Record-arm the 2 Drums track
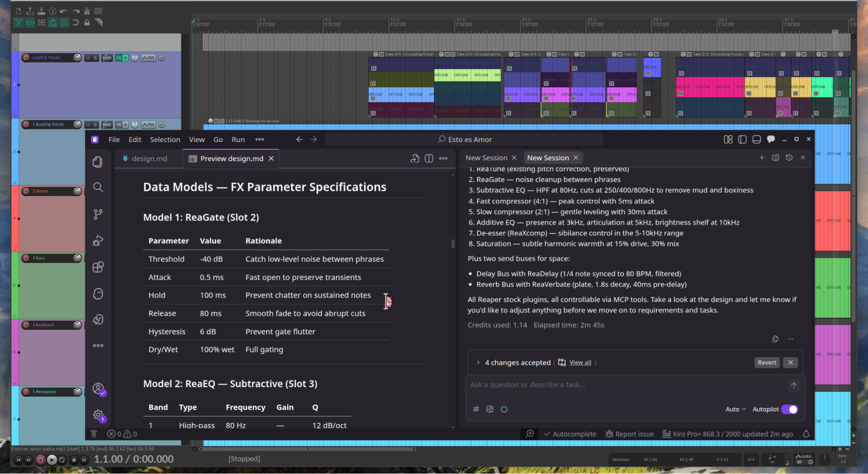 (26, 191)
